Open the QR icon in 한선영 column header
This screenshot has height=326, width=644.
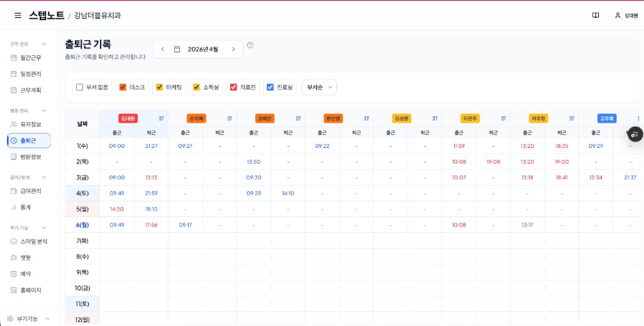tap(367, 118)
